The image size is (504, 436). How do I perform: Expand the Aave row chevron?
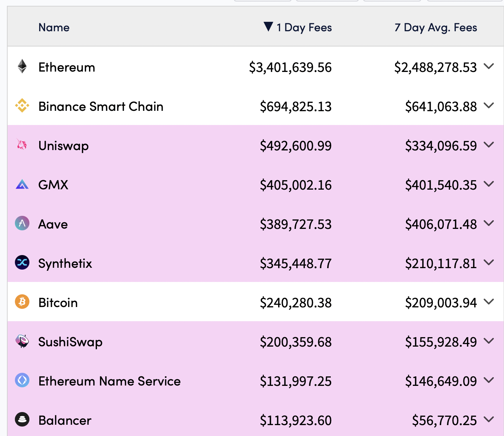coord(489,223)
